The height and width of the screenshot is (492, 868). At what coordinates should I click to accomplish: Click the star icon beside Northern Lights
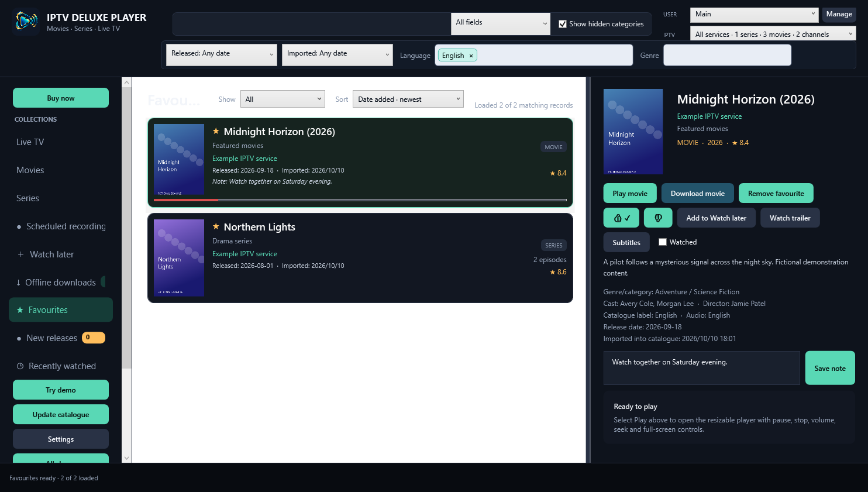pyautogui.click(x=216, y=226)
